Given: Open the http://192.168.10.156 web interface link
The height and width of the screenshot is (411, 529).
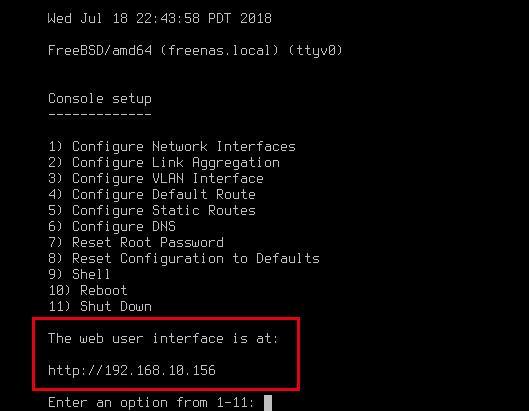Looking at the screenshot, I should tap(132, 370).
